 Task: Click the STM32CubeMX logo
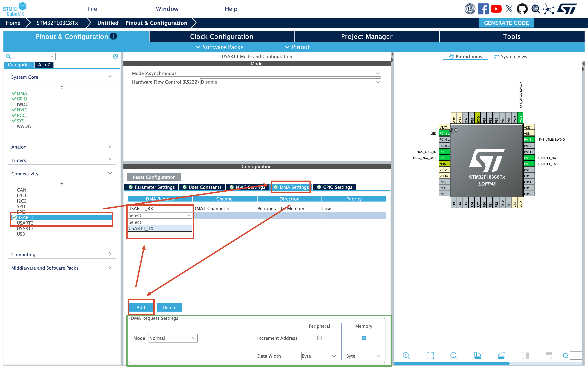(15, 9)
